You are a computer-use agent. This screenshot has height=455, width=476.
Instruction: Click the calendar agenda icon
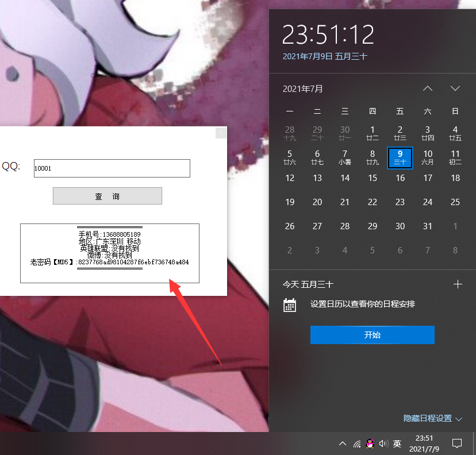290,305
